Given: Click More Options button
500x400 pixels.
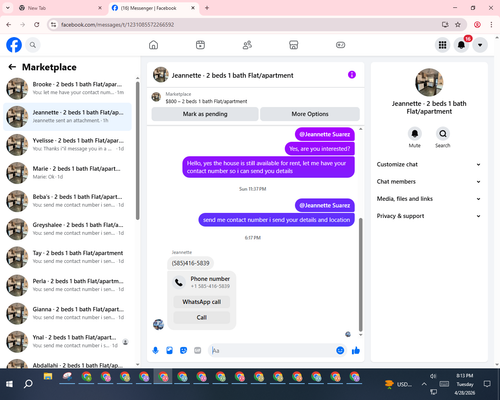Looking at the screenshot, I should tap(310, 114).
